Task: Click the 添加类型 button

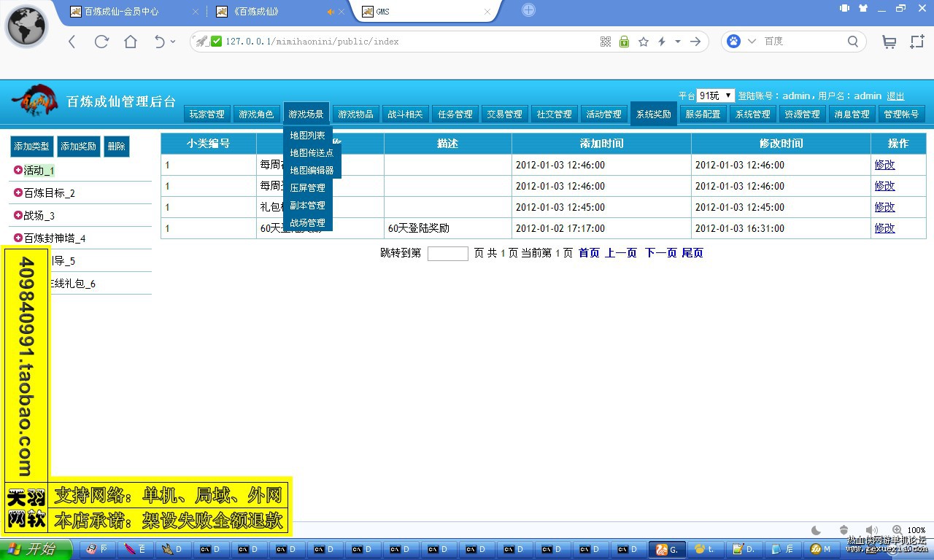Action: pyautogui.click(x=32, y=147)
